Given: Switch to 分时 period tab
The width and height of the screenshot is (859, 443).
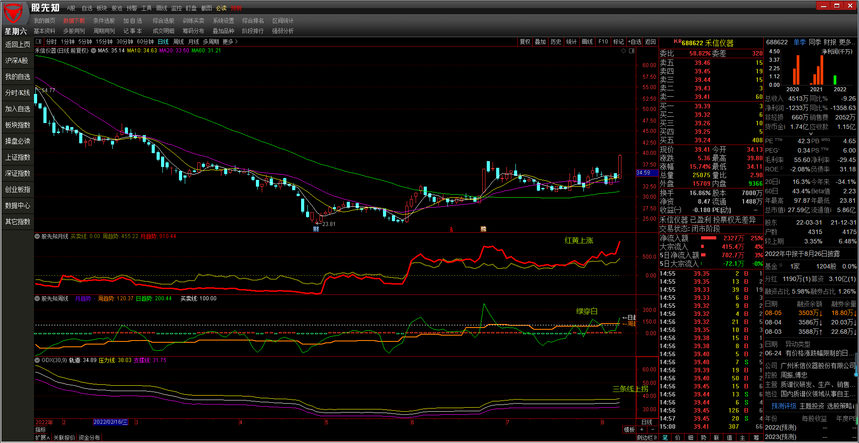Looking at the screenshot, I should point(51,42).
